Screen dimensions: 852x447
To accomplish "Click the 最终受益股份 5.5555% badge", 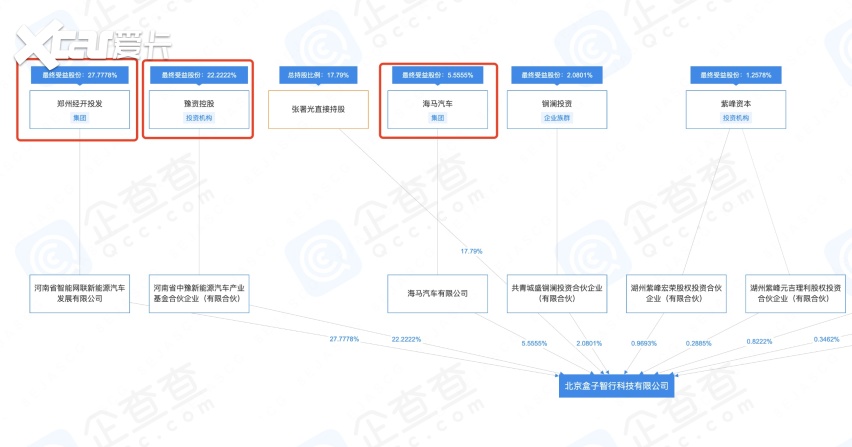I will [x=437, y=75].
